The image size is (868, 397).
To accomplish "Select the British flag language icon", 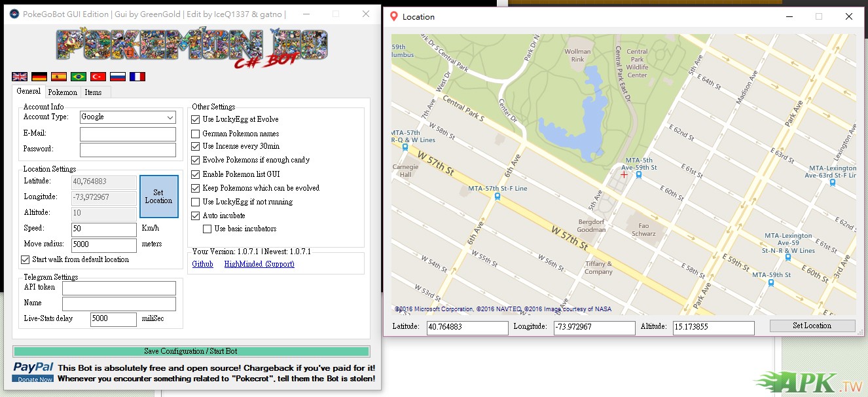I will [20, 77].
